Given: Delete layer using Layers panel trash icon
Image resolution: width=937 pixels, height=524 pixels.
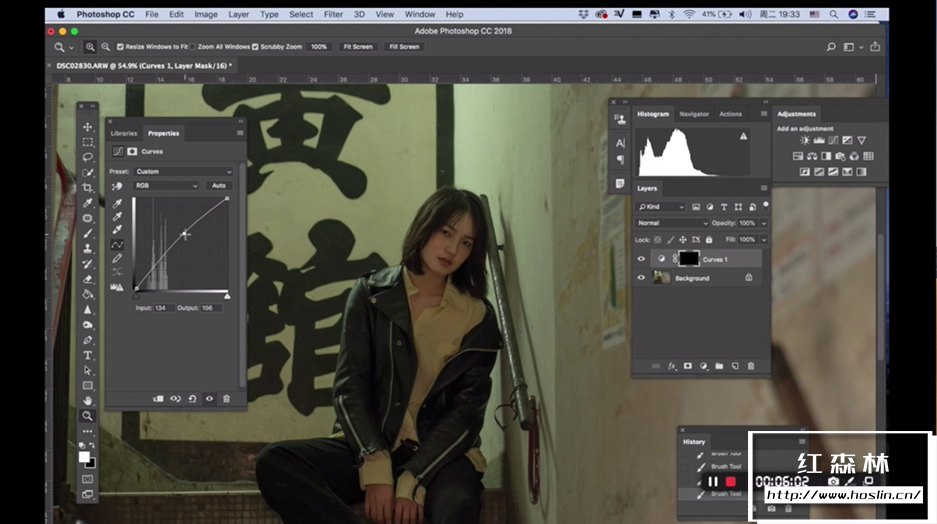Looking at the screenshot, I should pos(750,366).
